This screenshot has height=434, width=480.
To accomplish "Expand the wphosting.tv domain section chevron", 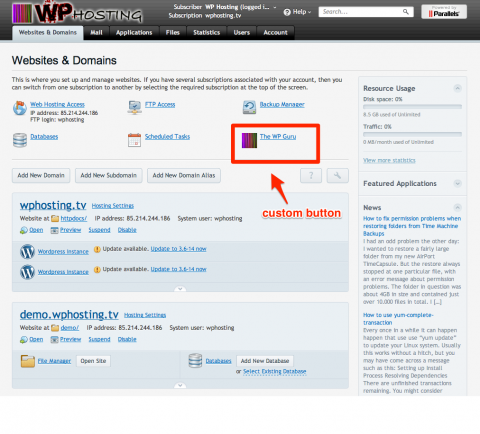I will coord(180,289).
